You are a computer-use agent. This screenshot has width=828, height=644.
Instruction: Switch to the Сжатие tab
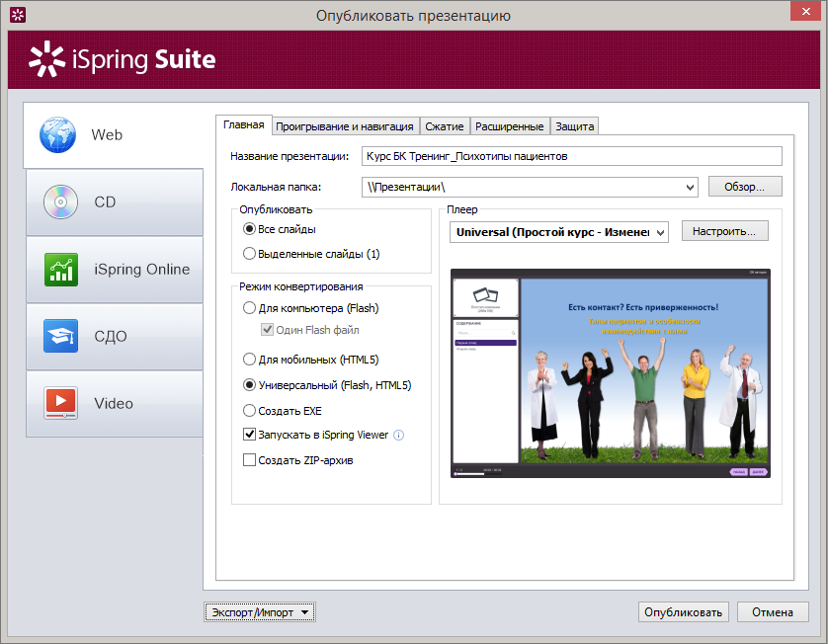(444, 126)
